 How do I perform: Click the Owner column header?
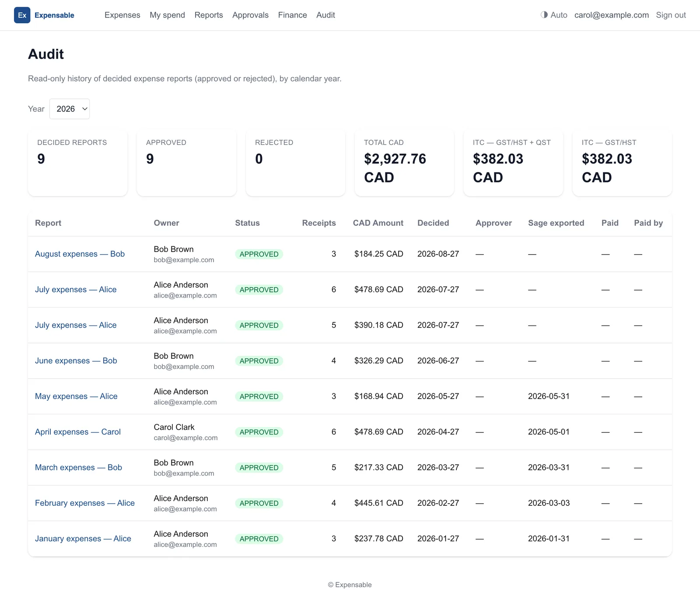point(166,223)
